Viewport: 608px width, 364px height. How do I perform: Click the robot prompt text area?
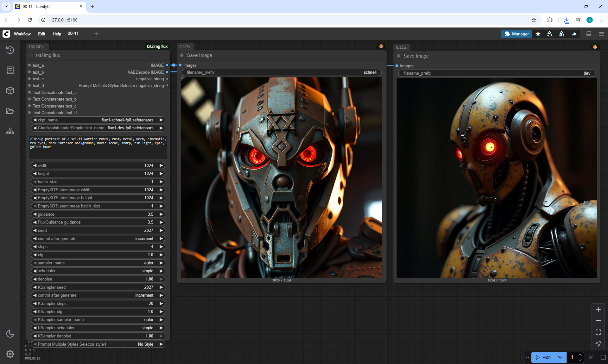point(98,147)
